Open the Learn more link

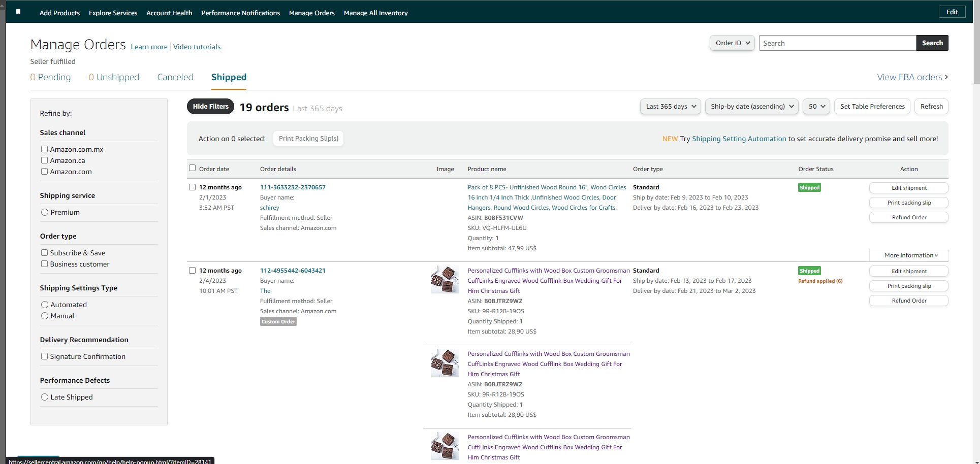tap(149, 47)
